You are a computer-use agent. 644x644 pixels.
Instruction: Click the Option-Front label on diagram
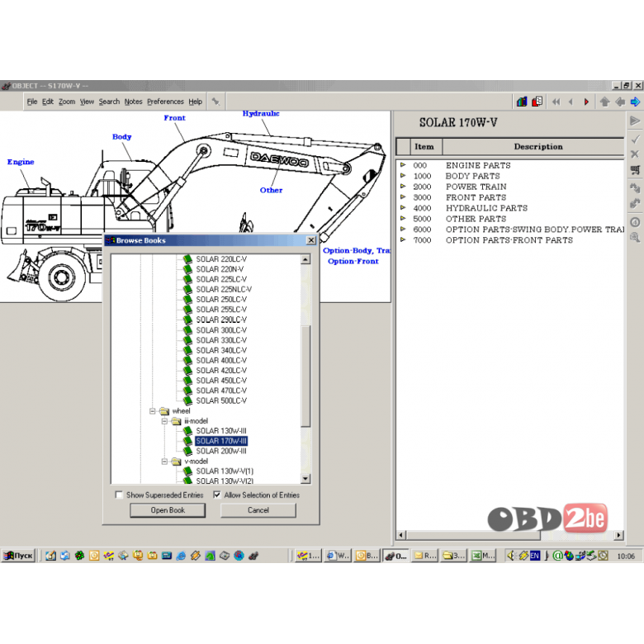coord(353,261)
